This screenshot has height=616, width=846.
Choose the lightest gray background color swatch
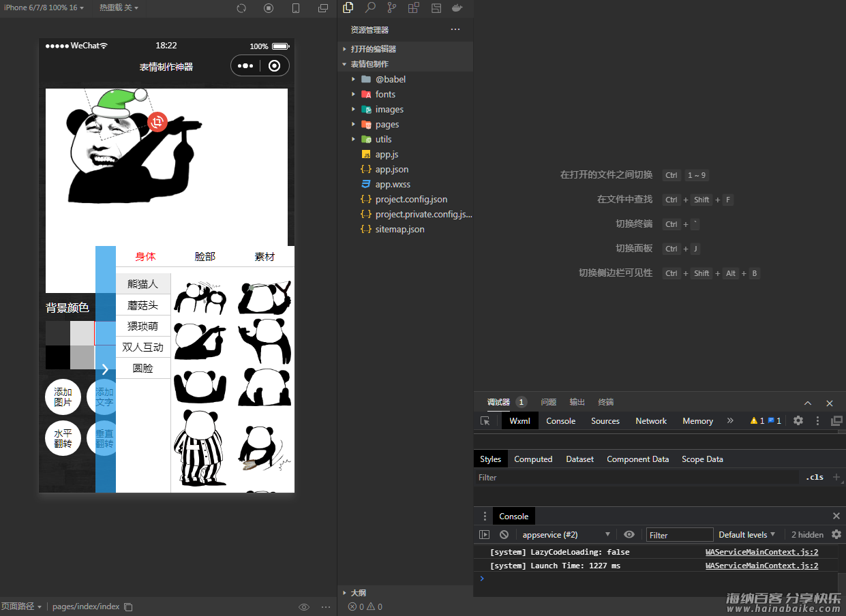82,333
